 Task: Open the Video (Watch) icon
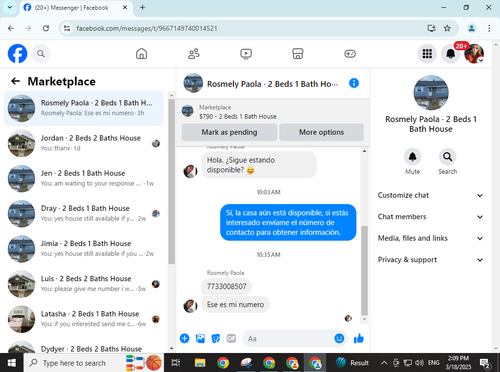pos(246,54)
